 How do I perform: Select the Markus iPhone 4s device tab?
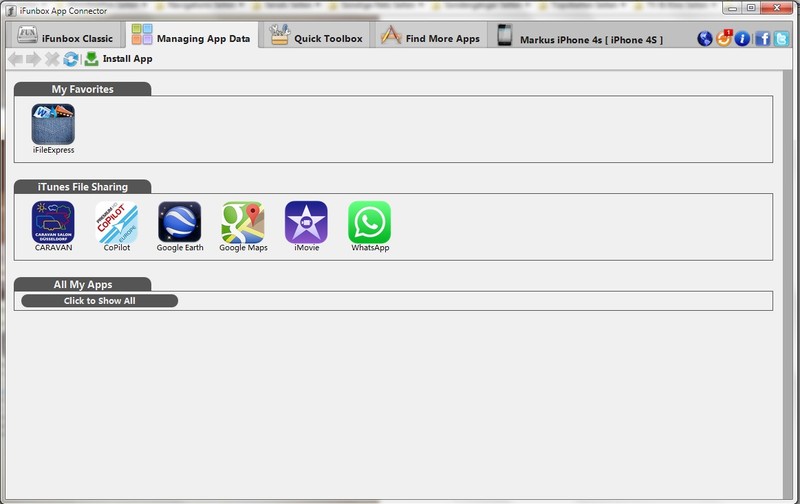pos(580,39)
